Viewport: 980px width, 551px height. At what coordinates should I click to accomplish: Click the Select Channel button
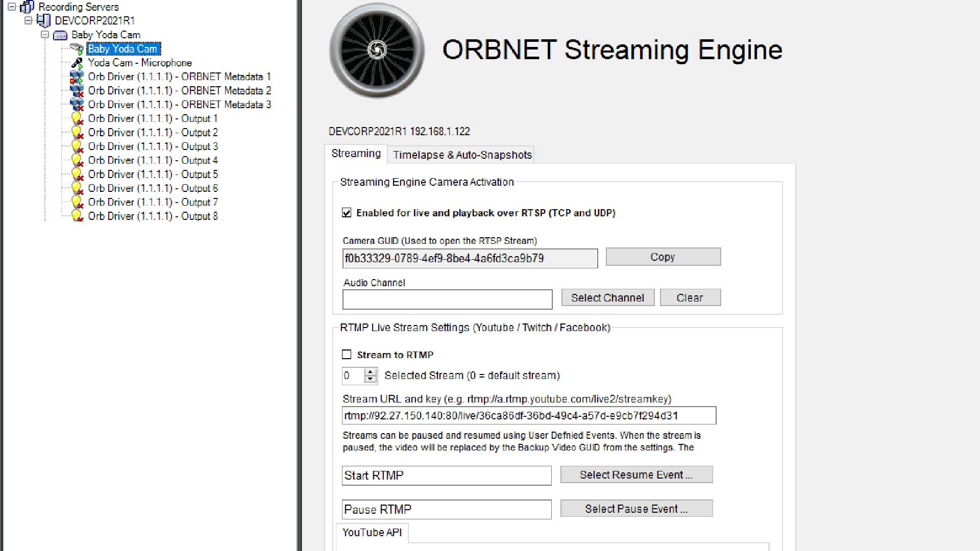608,298
